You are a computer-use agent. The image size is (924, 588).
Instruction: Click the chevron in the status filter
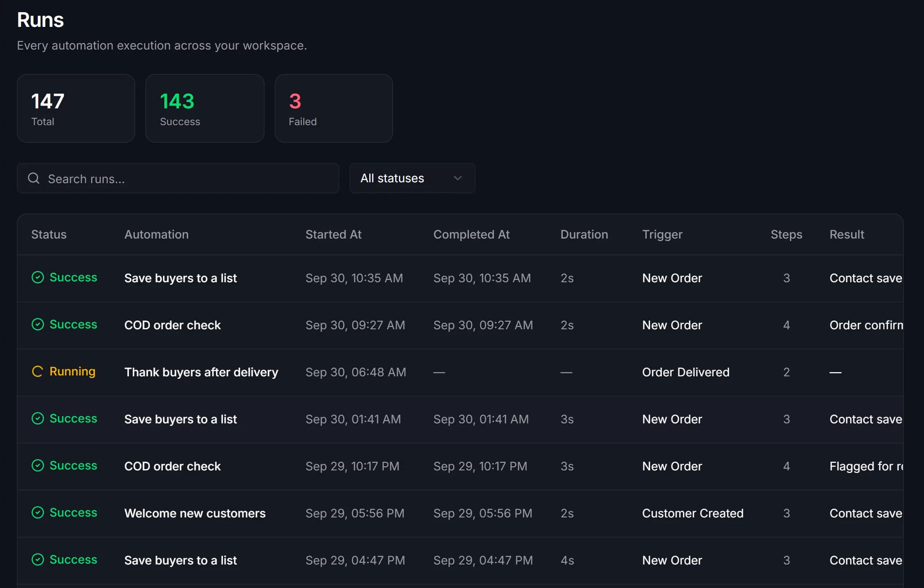[458, 178]
